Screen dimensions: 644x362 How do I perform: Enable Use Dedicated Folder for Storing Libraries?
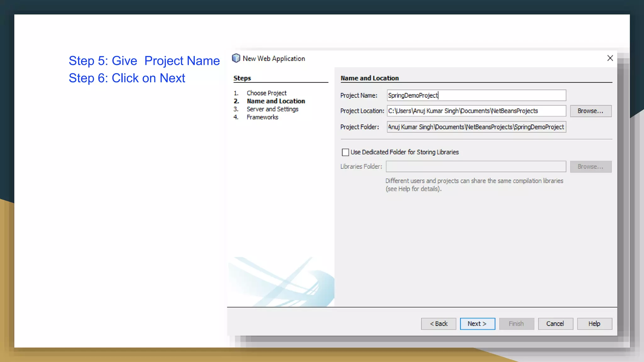pyautogui.click(x=345, y=152)
